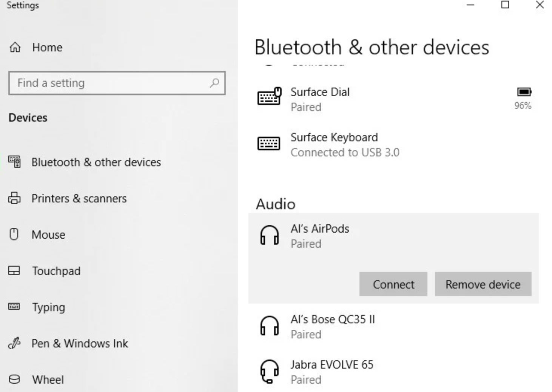Click the Surface Dial device icon

pyautogui.click(x=269, y=97)
